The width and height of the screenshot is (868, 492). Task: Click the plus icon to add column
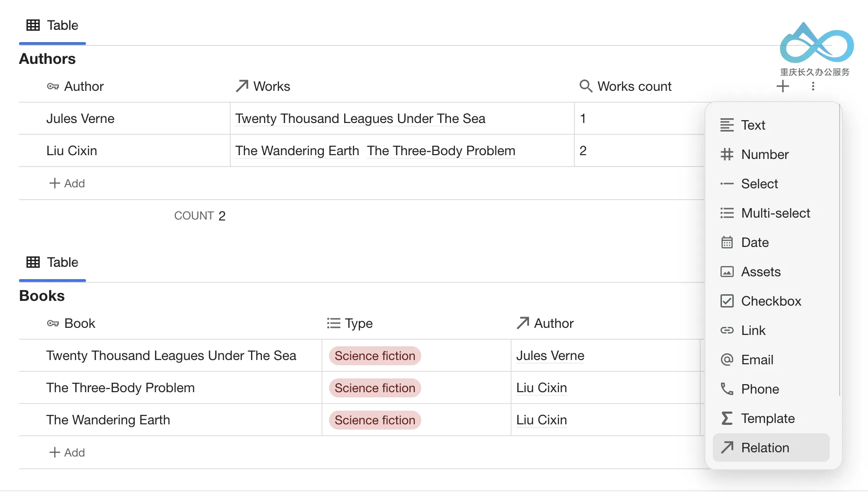click(x=782, y=86)
